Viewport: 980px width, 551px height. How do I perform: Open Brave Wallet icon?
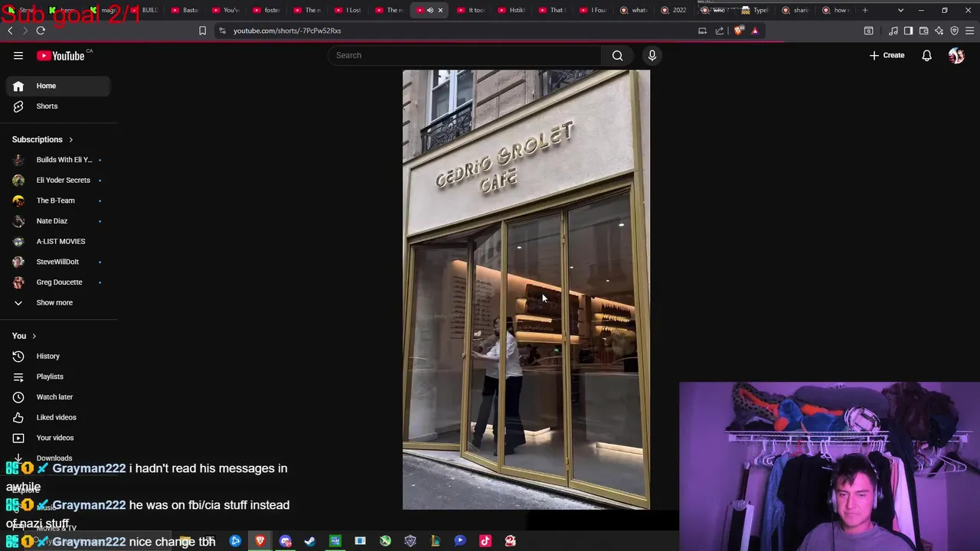pyautogui.click(x=923, y=31)
